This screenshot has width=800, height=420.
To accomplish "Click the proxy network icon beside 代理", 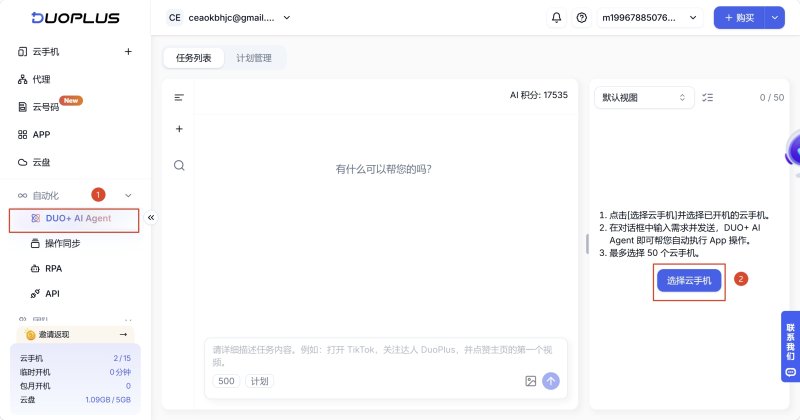I will (22, 79).
